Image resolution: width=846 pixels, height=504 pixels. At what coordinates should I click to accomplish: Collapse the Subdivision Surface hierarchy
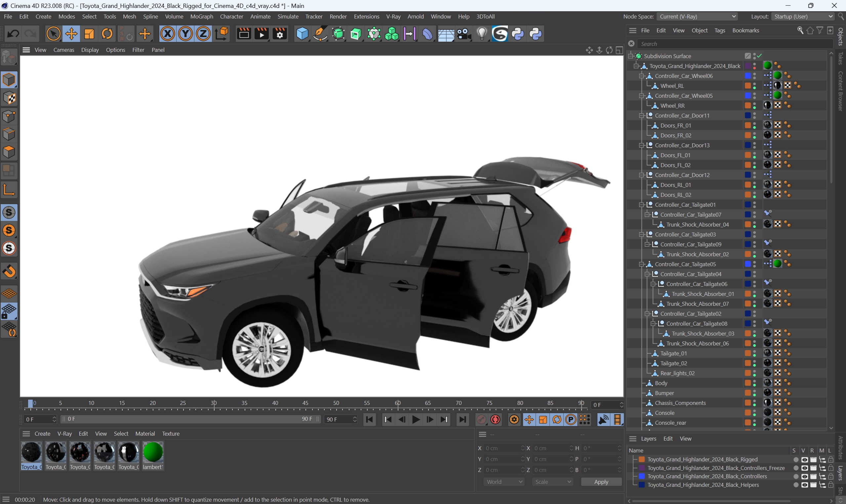pos(631,56)
